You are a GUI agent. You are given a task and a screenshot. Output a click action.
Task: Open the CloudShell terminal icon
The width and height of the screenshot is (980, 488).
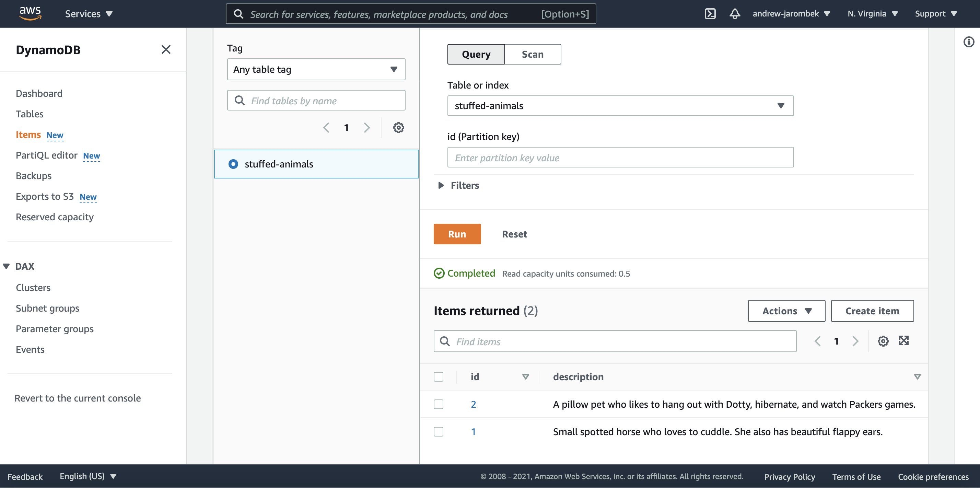[x=710, y=14]
